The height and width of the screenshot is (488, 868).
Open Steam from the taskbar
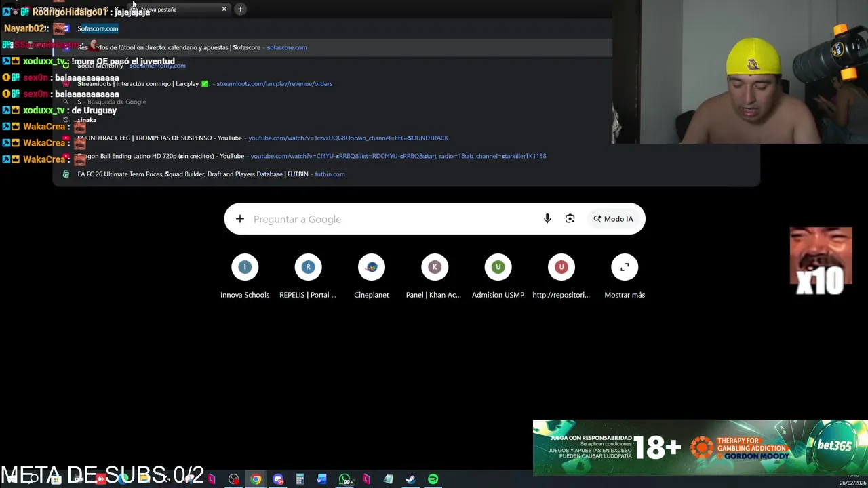click(410, 479)
